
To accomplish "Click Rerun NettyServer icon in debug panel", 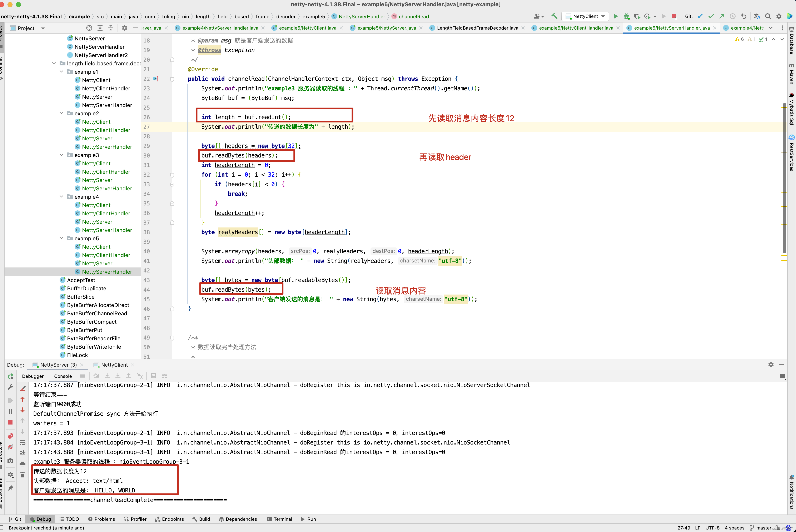I will [10, 376].
